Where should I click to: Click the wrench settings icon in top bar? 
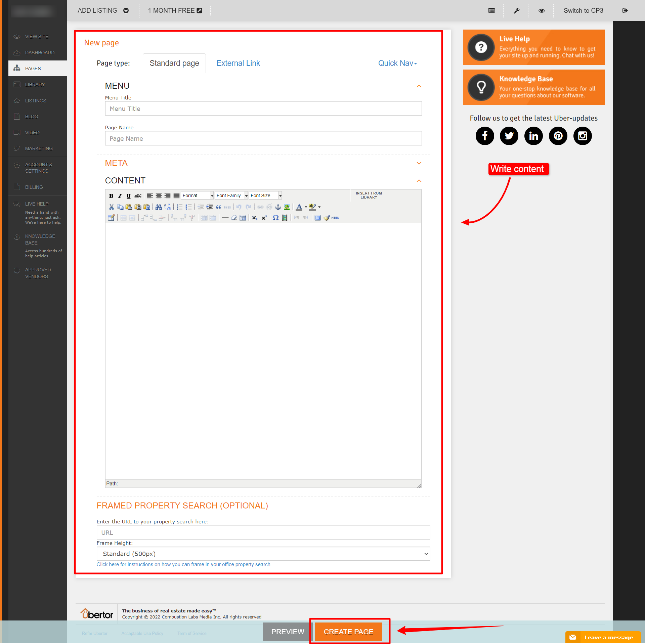pos(516,10)
